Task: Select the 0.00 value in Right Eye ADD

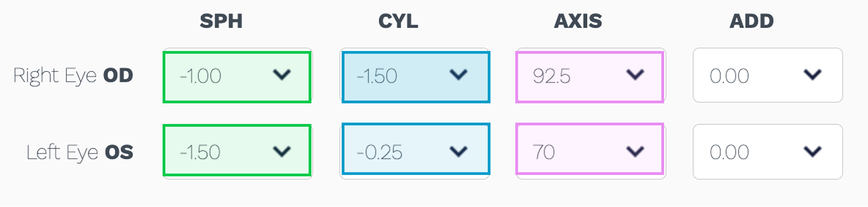Action: click(x=729, y=76)
